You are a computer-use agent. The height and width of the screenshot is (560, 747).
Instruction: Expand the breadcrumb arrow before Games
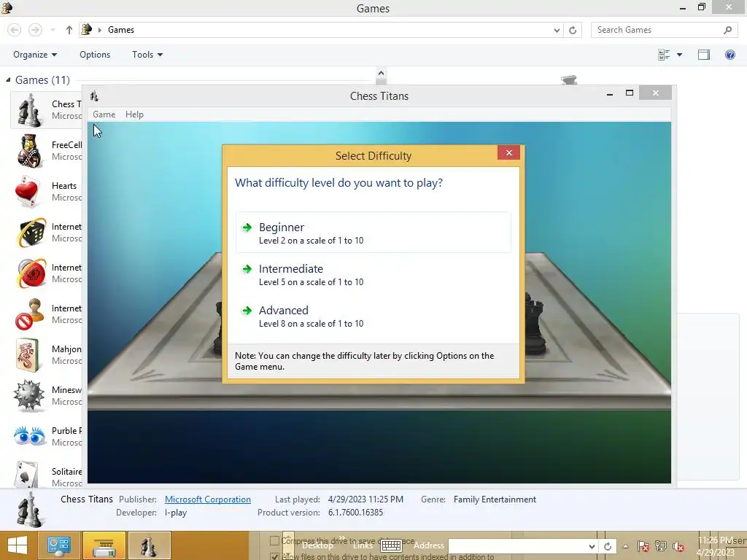click(99, 30)
